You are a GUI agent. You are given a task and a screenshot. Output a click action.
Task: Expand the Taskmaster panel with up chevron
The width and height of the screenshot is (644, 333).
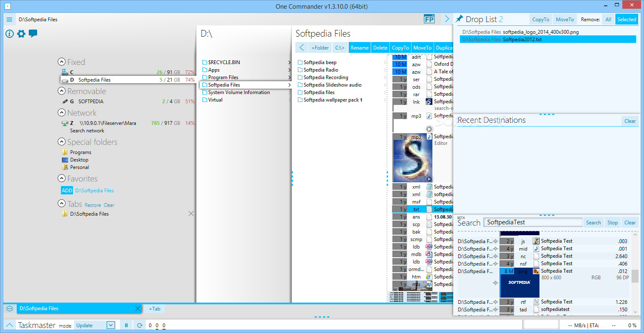click(x=10, y=325)
